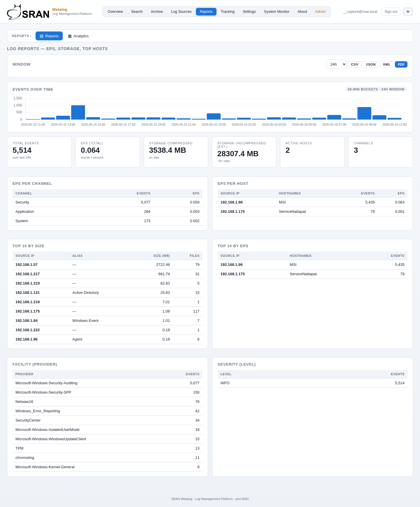
Task: Click the tallest bar near 2026-05-15 15:00
Action: point(78,112)
